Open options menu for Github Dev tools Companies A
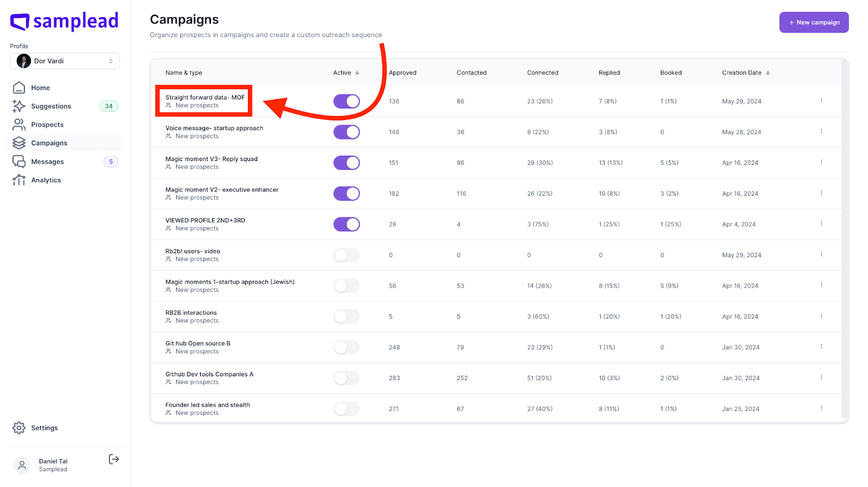The width and height of the screenshot is (868, 487). pos(821,377)
